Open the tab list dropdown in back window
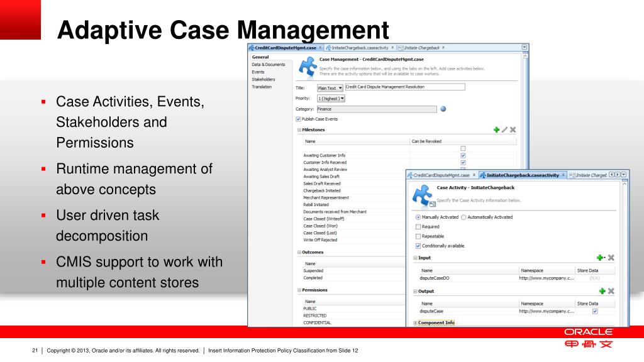Screen dimensions: 644x362 point(525,47)
